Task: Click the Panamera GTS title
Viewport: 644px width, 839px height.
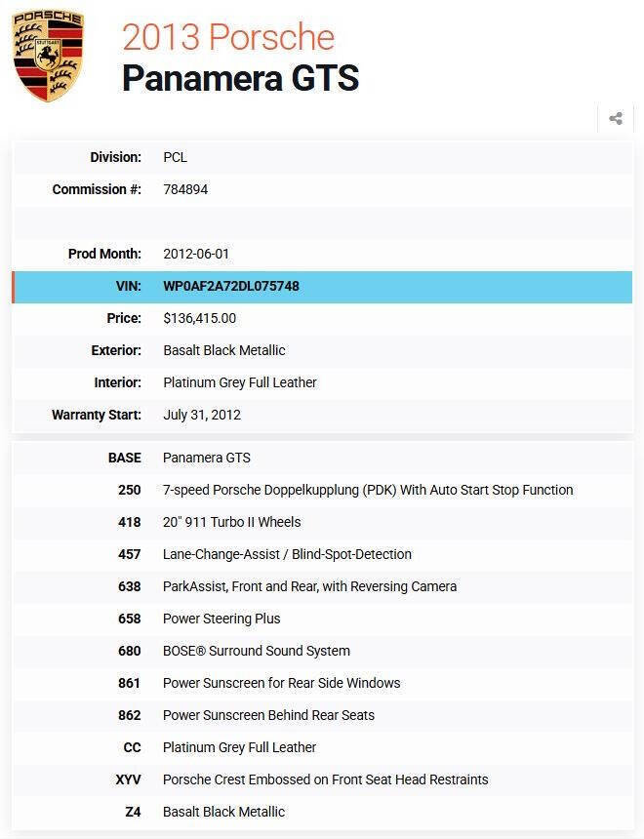Action: pos(240,78)
